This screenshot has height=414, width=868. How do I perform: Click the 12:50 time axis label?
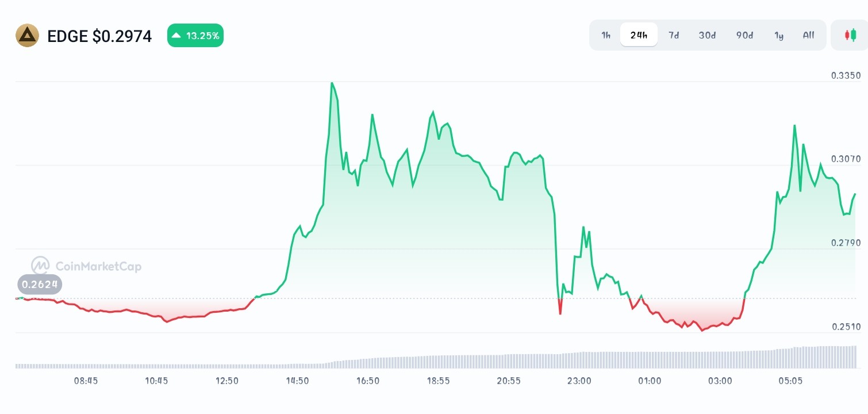(x=226, y=381)
